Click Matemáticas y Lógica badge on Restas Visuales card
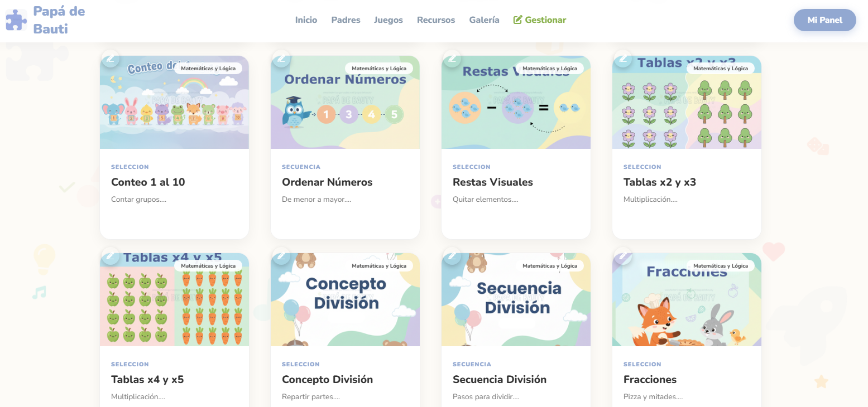Screen dimensions: 868x407 point(550,69)
